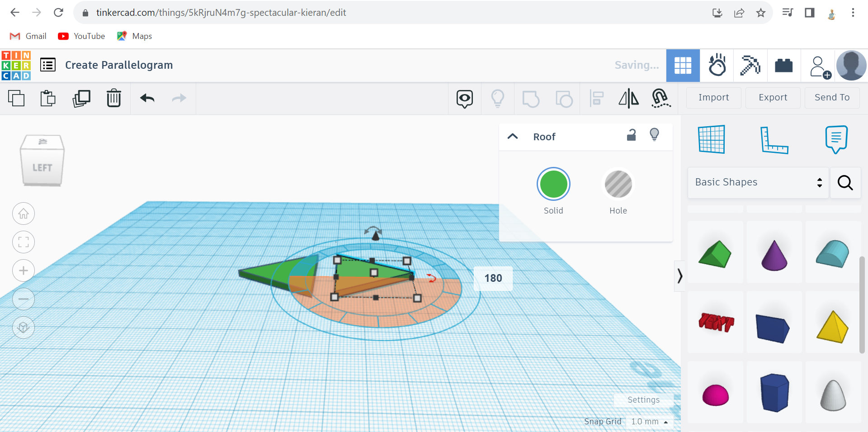Image resolution: width=868 pixels, height=432 pixels.
Task: Open the Basic Shapes dropdown
Action: 757,182
